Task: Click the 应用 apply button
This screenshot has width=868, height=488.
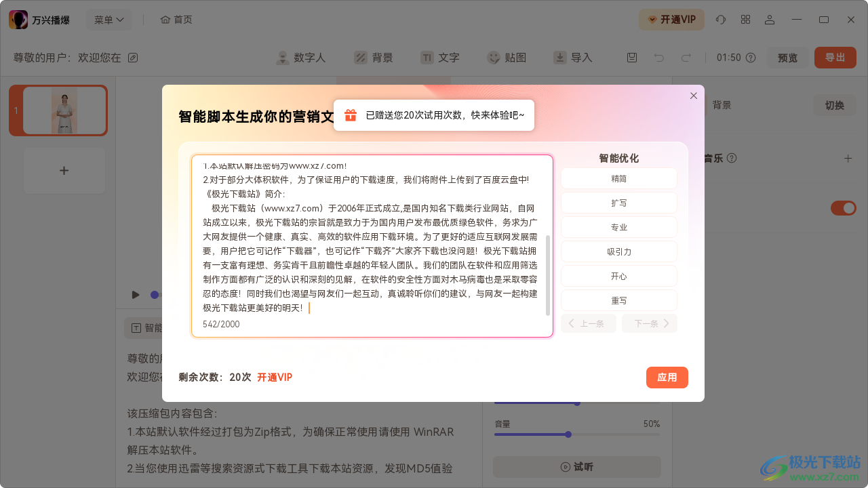Action: pos(667,378)
